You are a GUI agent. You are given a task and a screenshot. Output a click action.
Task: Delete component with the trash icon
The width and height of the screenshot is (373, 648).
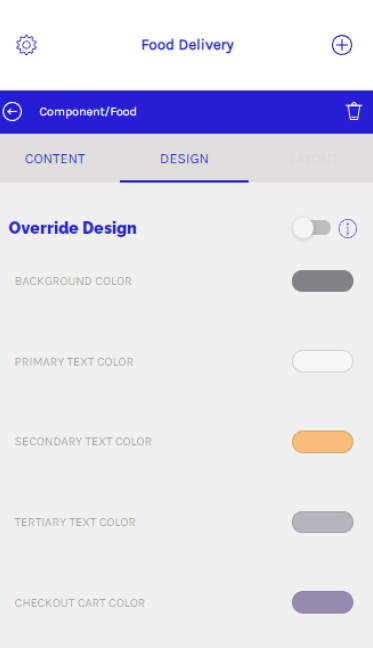click(x=354, y=112)
